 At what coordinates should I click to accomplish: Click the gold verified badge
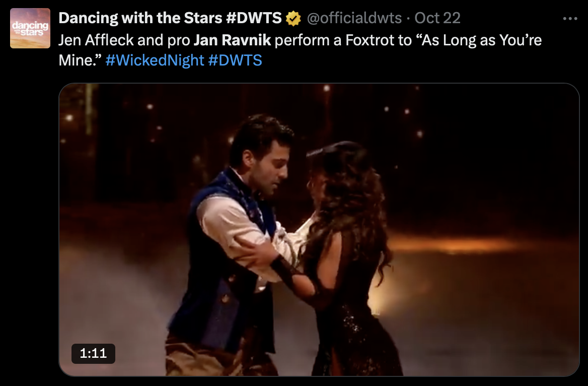[293, 19]
